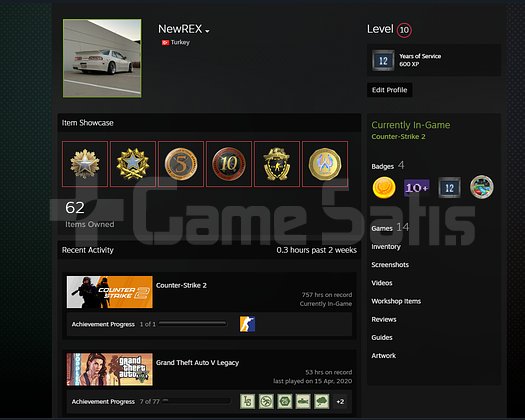The width and height of the screenshot is (525, 420).
Task: Click the round colorful badge in Badges row
Action: pyautogui.click(x=482, y=187)
